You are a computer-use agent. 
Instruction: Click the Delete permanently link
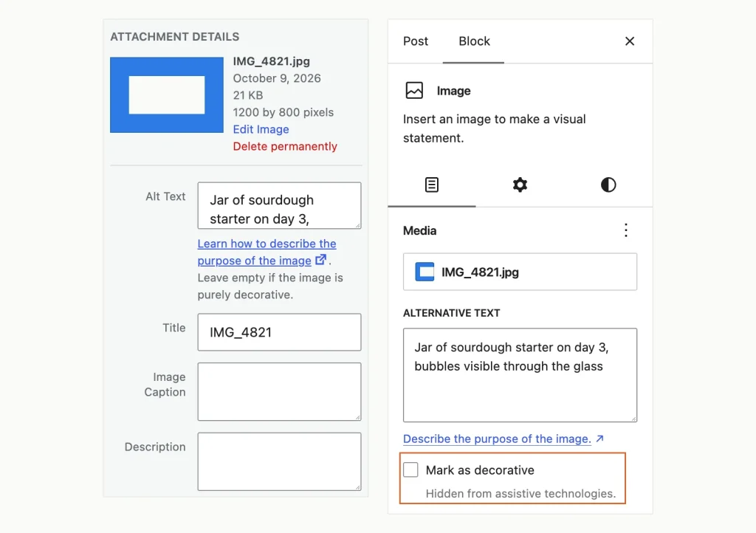click(x=285, y=146)
